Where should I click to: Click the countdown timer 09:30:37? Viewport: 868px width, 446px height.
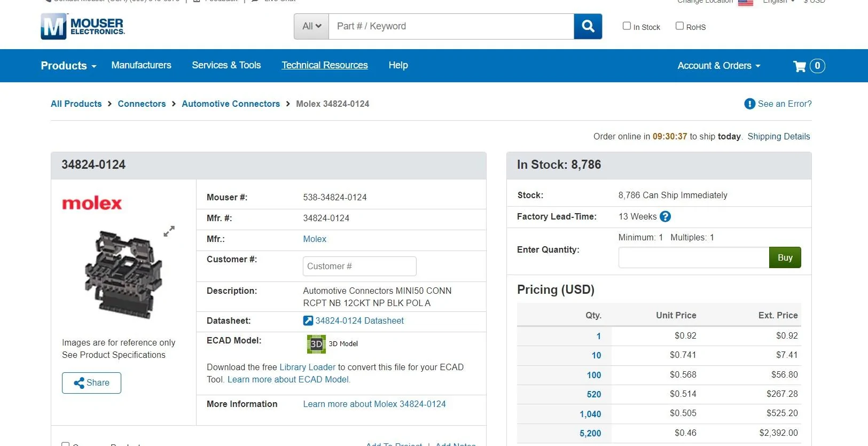[x=670, y=136]
